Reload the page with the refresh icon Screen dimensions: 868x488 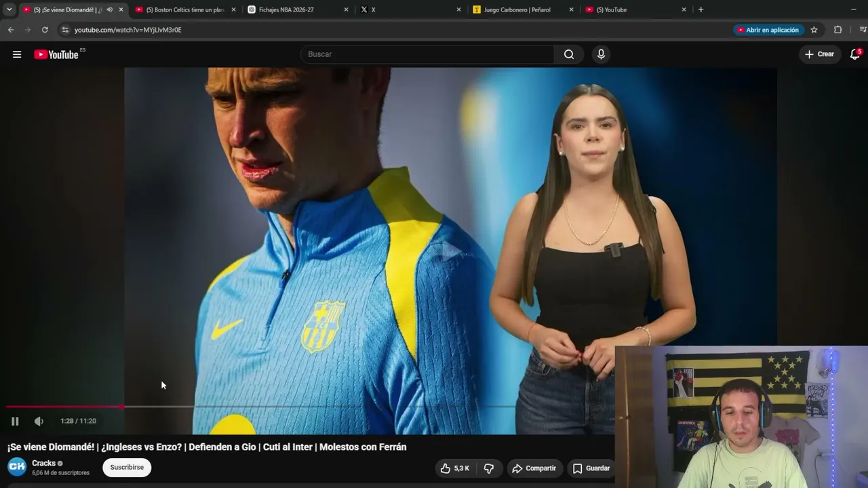point(45,30)
